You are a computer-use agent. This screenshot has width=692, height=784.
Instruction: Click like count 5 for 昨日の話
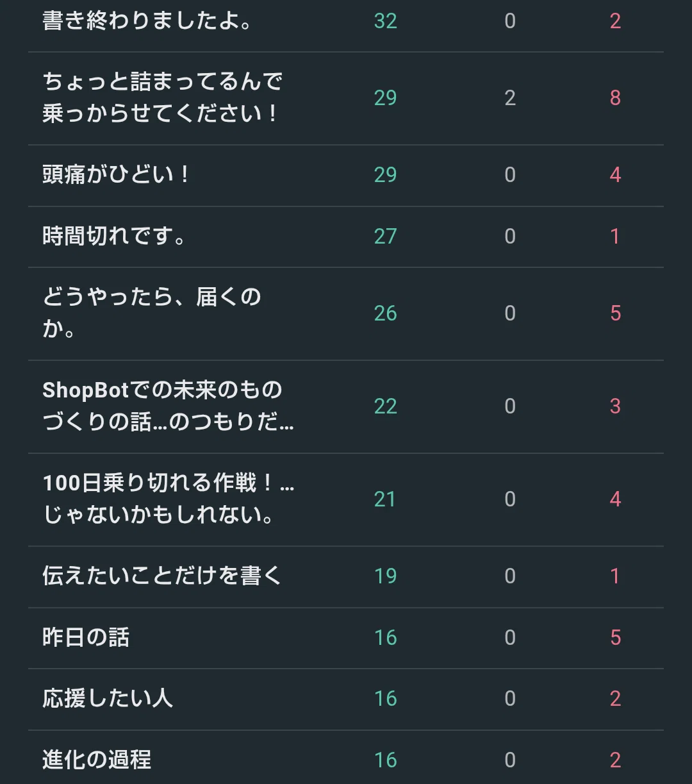(615, 638)
